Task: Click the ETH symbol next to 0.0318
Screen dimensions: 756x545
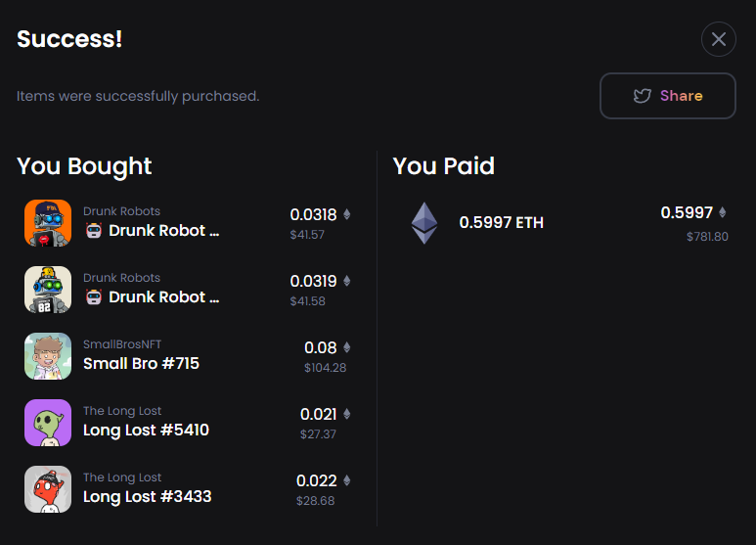Action: tap(346, 214)
